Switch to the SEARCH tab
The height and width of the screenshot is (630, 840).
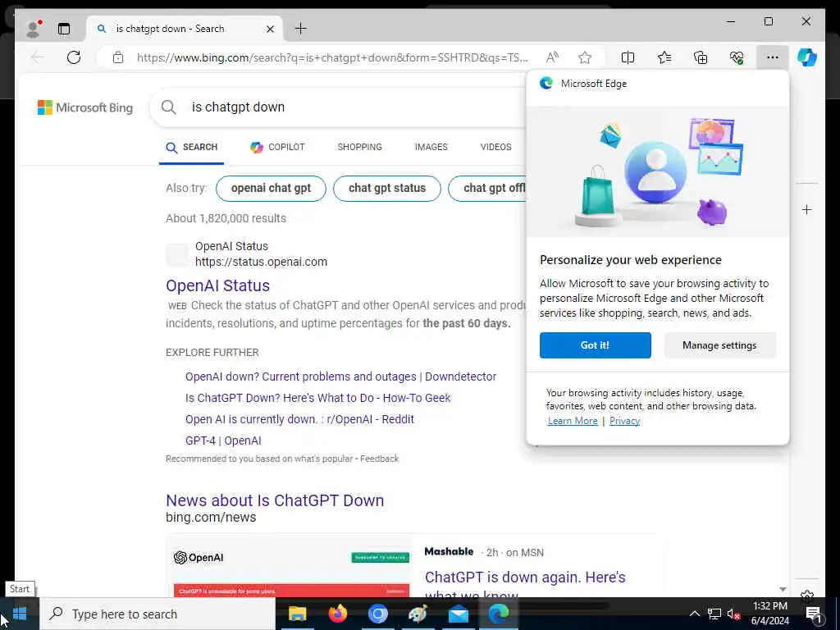[x=191, y=148]
